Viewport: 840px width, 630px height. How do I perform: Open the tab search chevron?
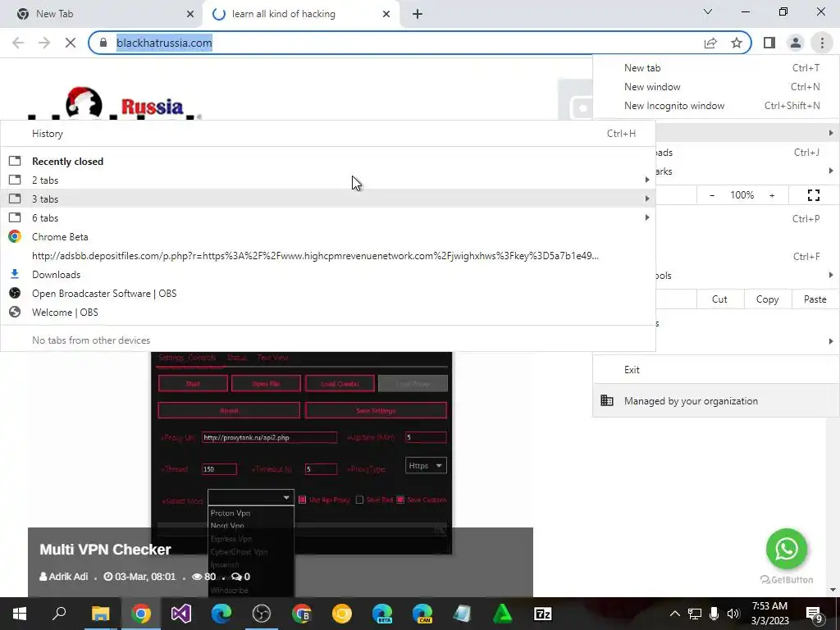[x=708, y=11]
